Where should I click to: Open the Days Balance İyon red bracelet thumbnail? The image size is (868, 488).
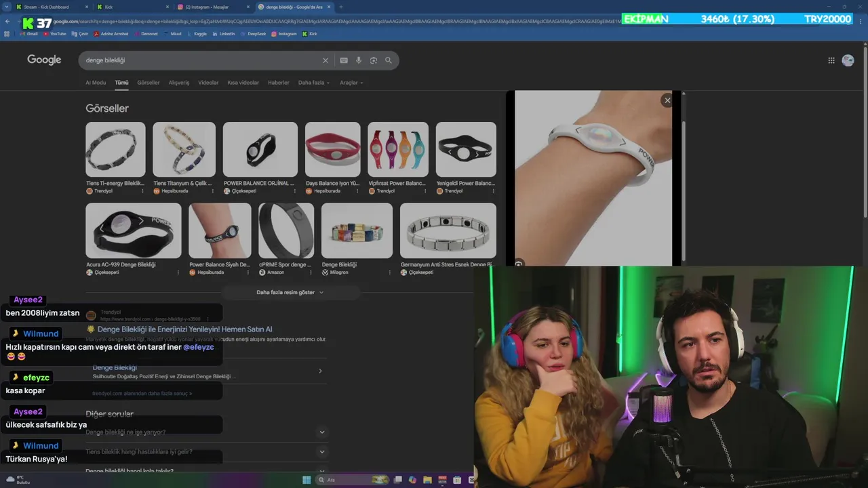332,149
